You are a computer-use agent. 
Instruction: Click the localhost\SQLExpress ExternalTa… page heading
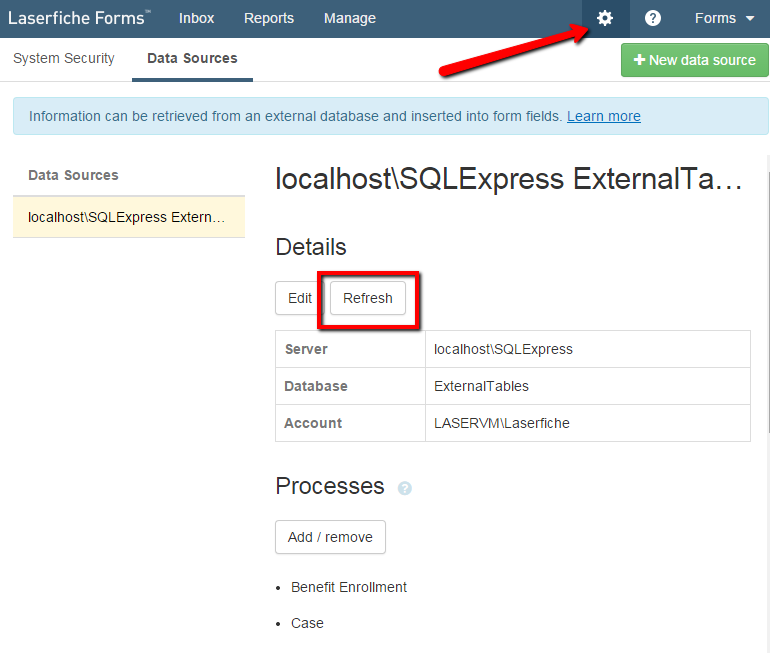(509, 179)
